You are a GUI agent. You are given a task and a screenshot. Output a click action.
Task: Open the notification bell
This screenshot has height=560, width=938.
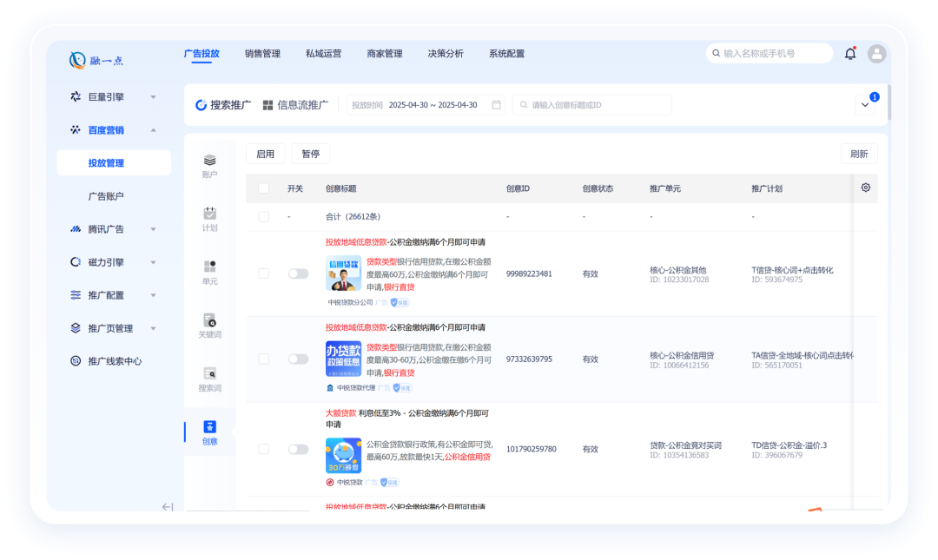850,53
